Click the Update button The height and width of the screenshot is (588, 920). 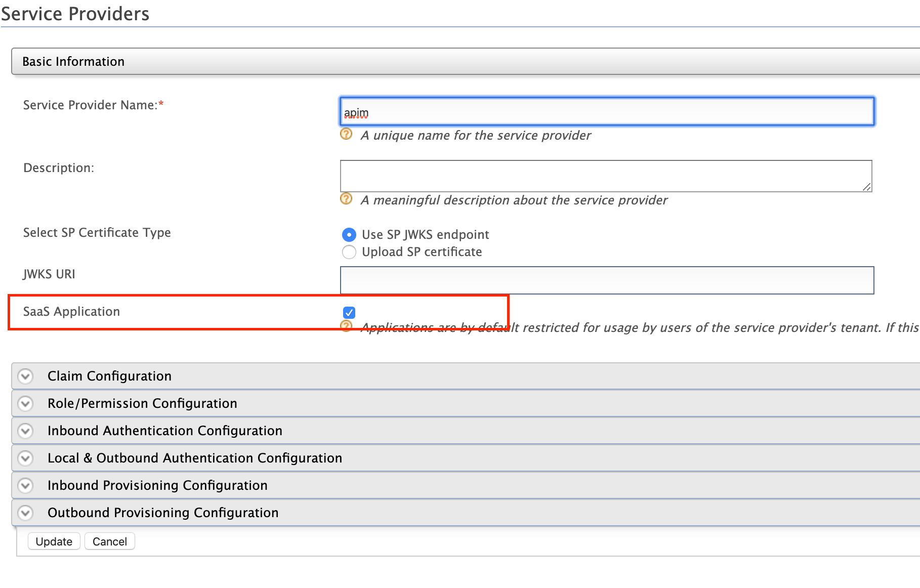click(x=54, y=541)
